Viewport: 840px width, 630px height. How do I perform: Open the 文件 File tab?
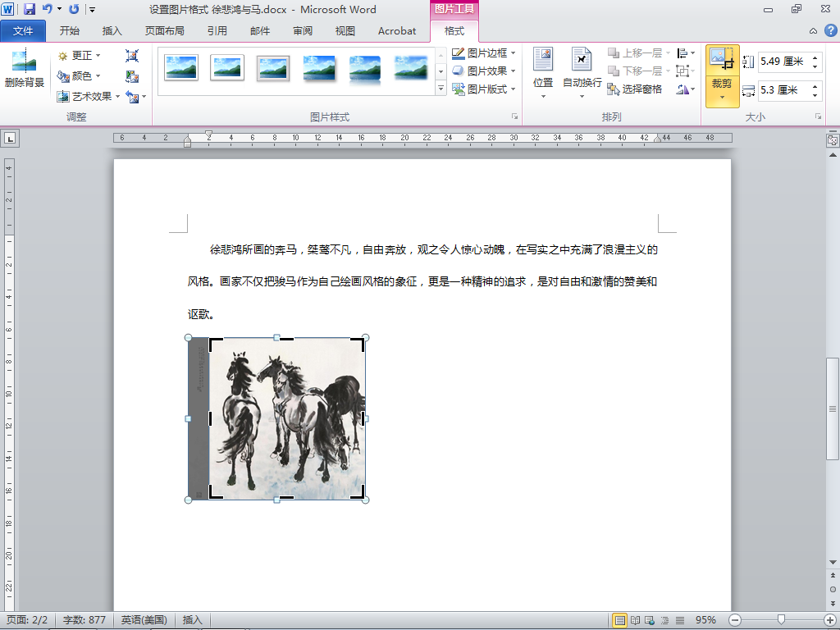click(23, 31)
